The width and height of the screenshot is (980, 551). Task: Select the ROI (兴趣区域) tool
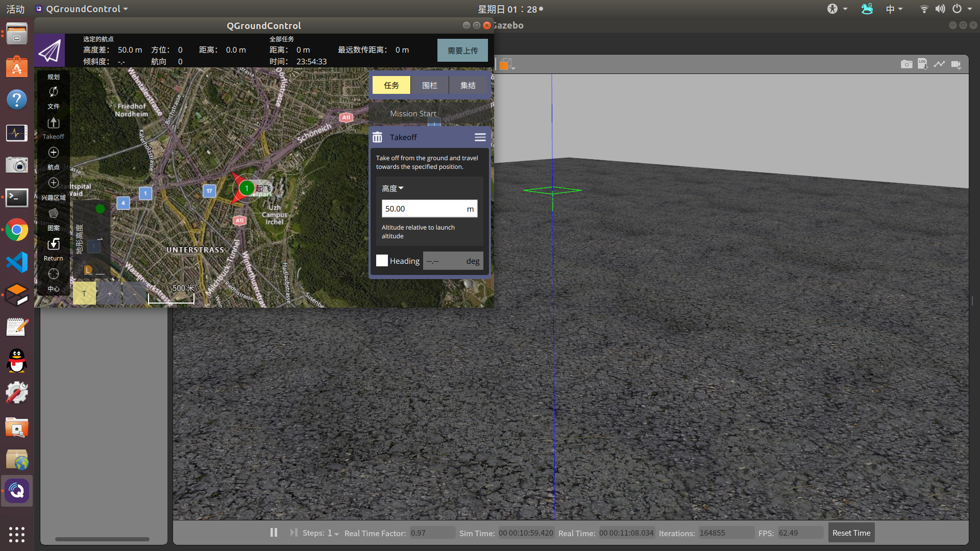[x=53, y=183]
